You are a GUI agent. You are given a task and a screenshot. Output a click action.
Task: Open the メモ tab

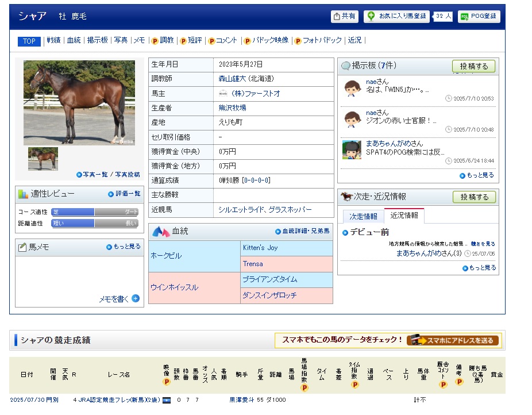click(139, 40)
